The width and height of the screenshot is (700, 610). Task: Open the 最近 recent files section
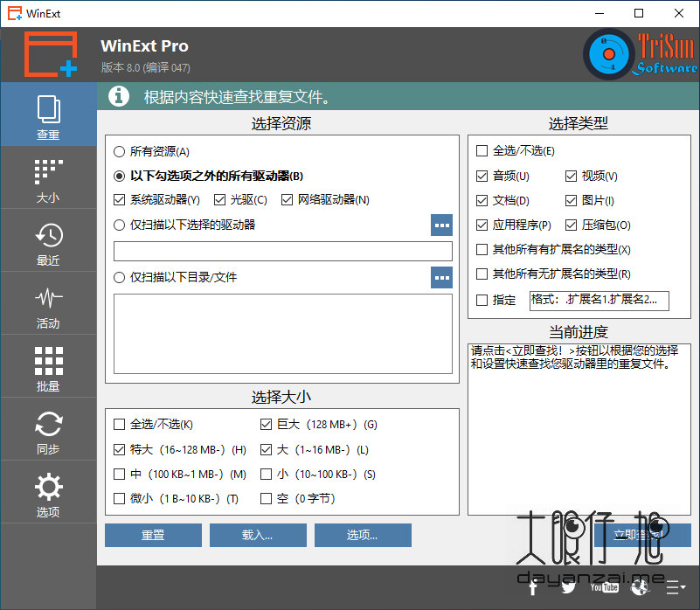tap(48, 240)
